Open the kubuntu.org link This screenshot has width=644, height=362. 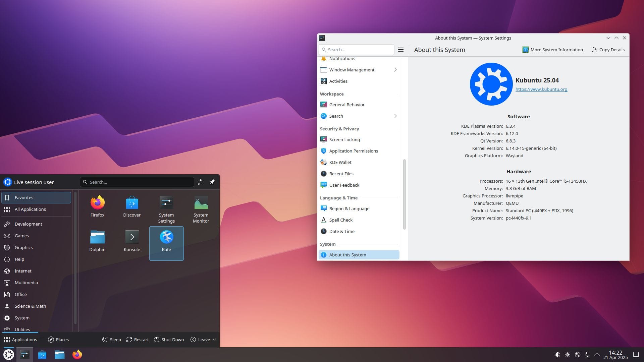point(541,89)
